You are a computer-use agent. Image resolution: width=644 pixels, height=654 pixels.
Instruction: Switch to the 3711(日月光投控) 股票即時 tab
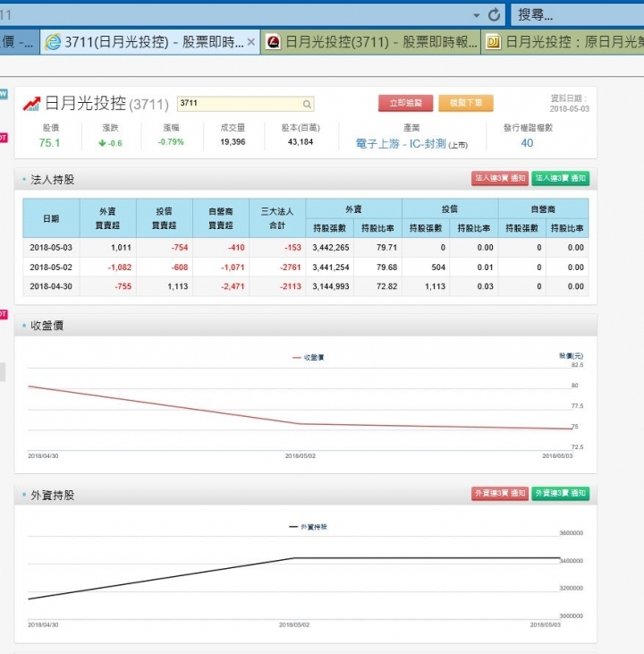(x=149, y=42)
